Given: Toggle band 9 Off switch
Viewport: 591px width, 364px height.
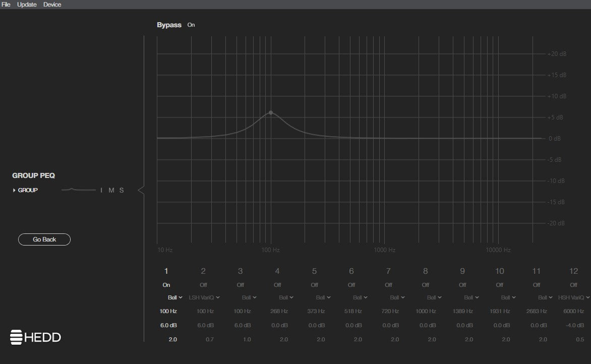Looking at the screenshot, I should pyautogui.click(x=462, y=285).
